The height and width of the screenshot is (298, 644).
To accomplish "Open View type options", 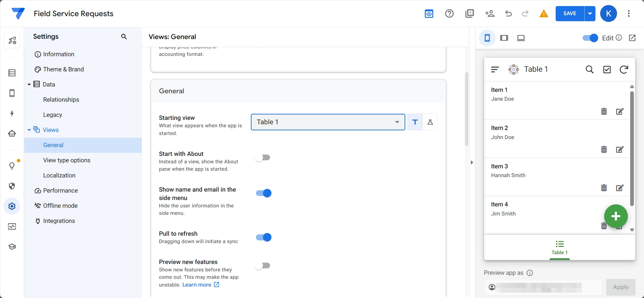I will point(83,160).
